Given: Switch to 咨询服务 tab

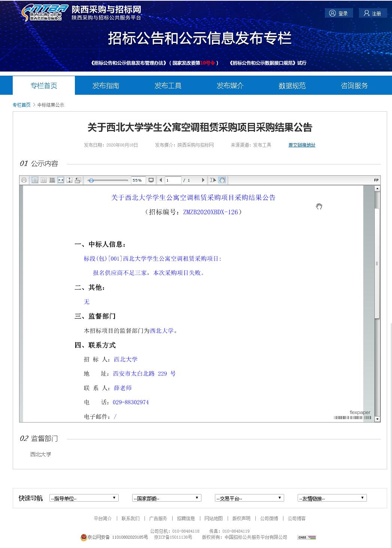Looking at the screenshot, I should (x=354, y=86).
